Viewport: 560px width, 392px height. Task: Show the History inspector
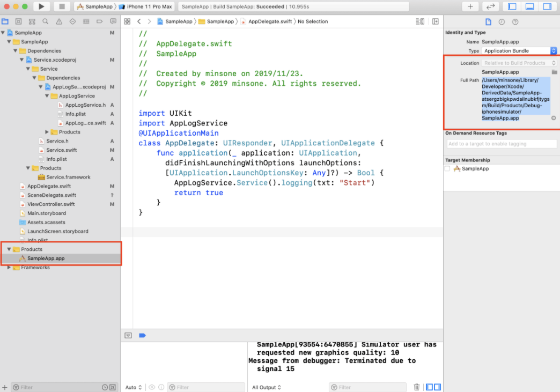[502, 22]
